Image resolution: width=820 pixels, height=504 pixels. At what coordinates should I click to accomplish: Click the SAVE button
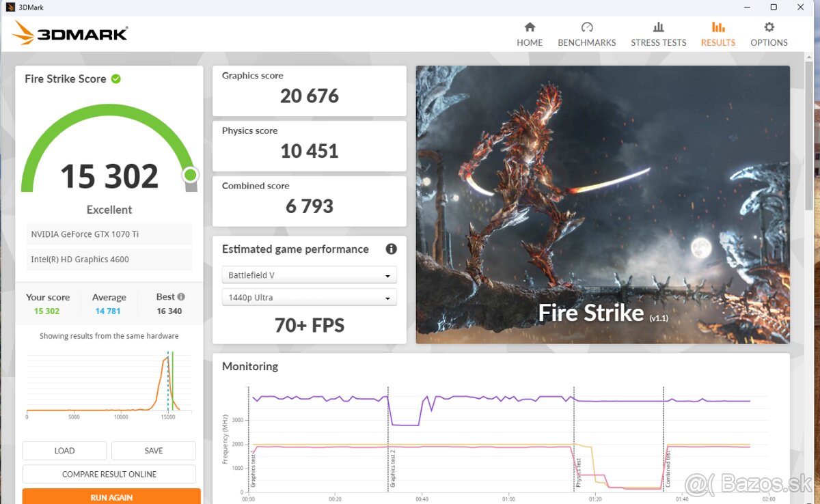[154, 451]
